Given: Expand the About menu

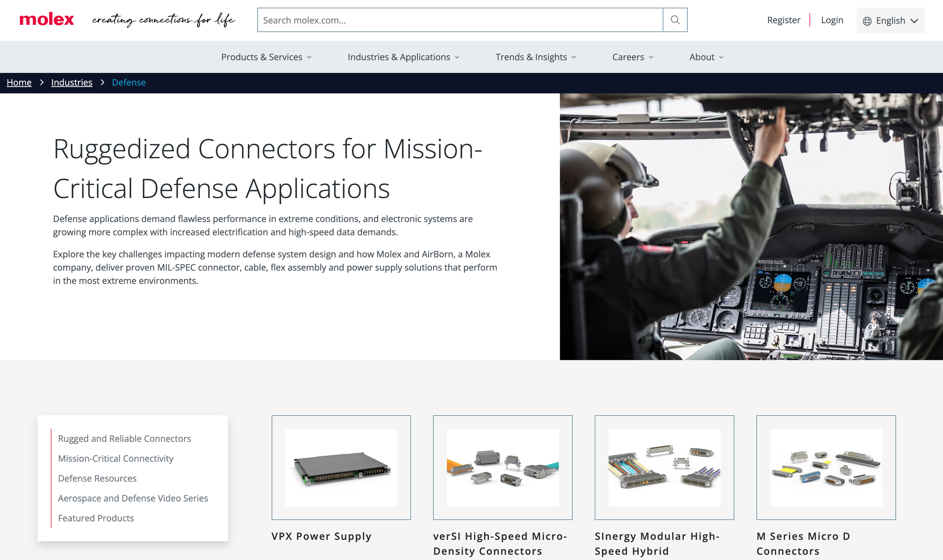Looking at the screenshot, I should (x=706, y=57).
